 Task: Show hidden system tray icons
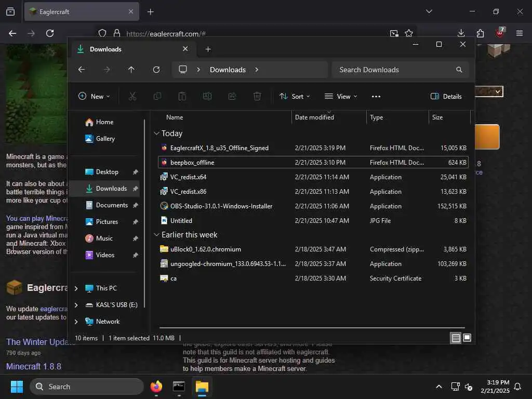click(438, 387)
